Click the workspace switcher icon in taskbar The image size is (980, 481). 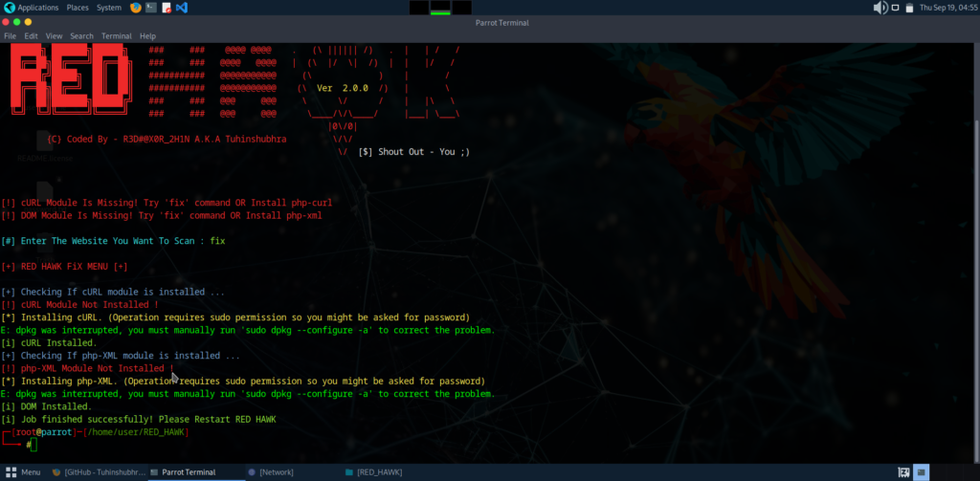[923, 472]
